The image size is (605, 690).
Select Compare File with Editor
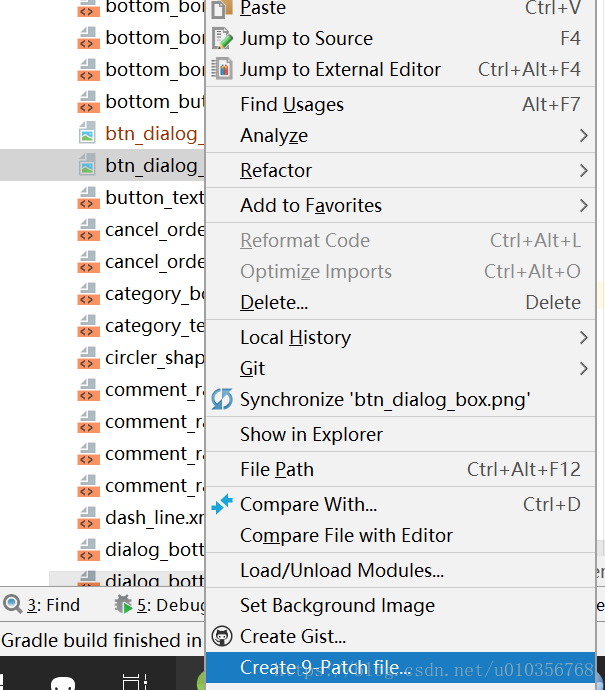click(x=400, y=535)
